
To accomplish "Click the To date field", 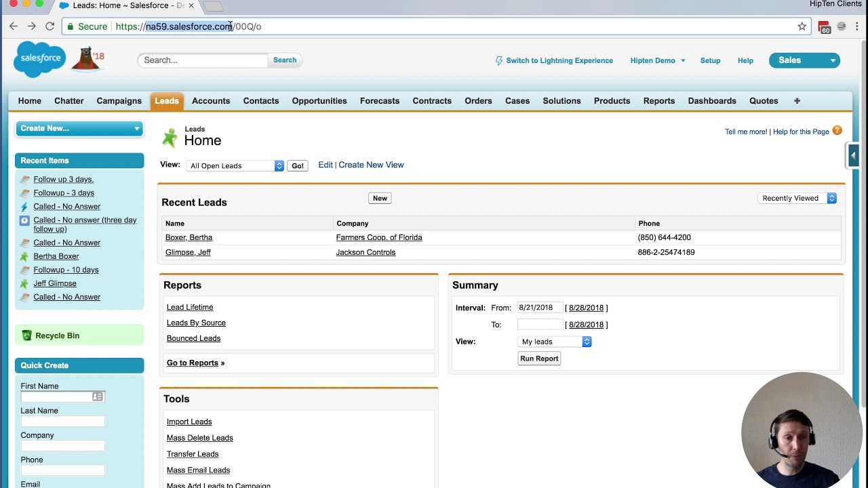I will pos(540,325).
